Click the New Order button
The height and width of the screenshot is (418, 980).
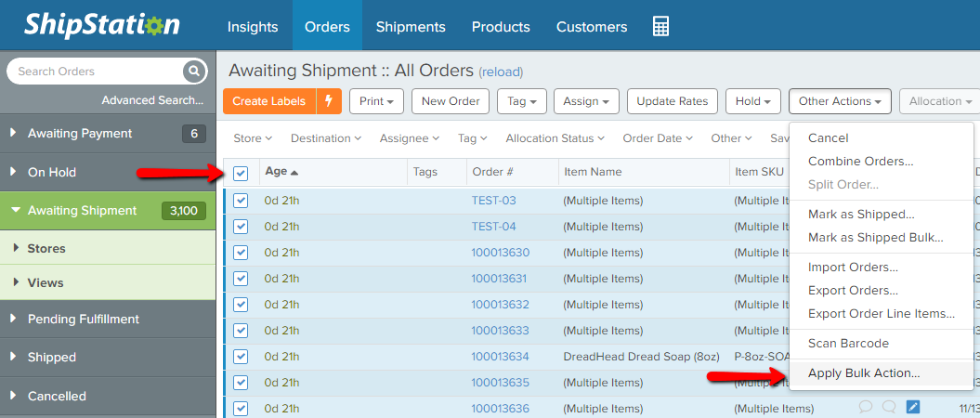click(x=451, y=101)
